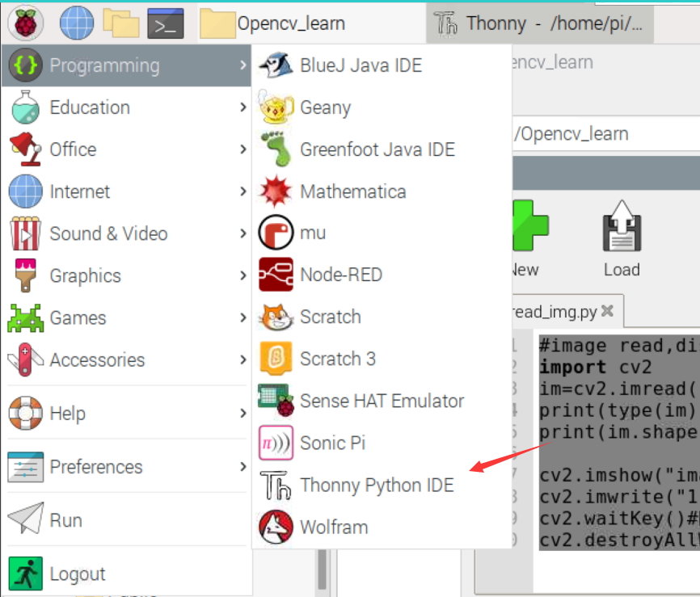Image resolution: width=700 pixels, height=597 pixels.
Task: Click the Education flask icon
Action: pos(25,107)
